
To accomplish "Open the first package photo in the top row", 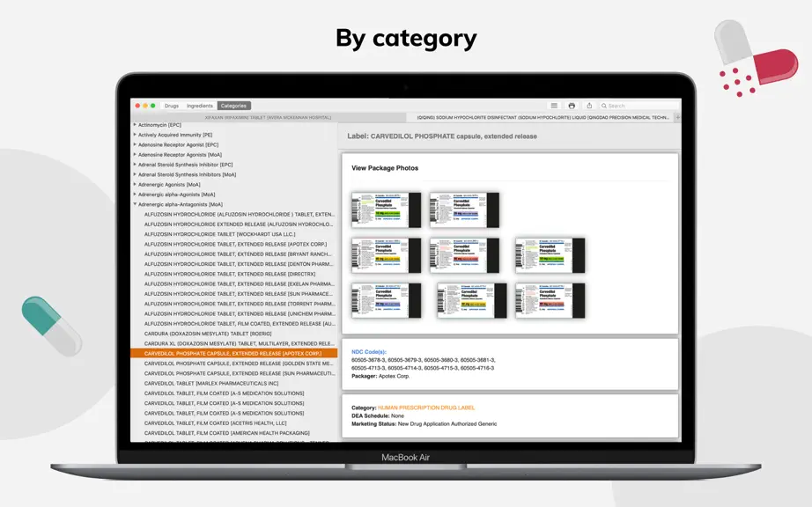I will click(387, 210).
